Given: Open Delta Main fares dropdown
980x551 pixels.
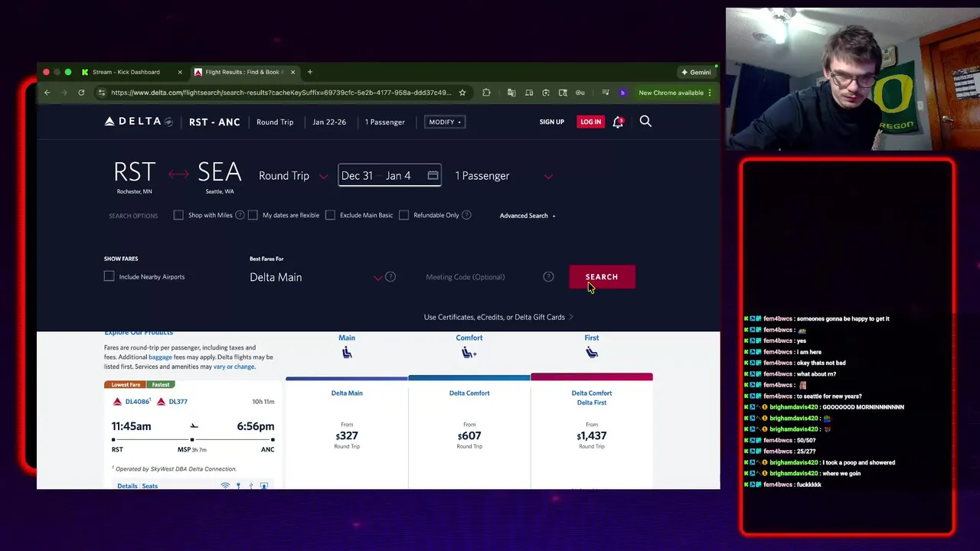Looking at the screenshot, I should [x=315, y=277].
